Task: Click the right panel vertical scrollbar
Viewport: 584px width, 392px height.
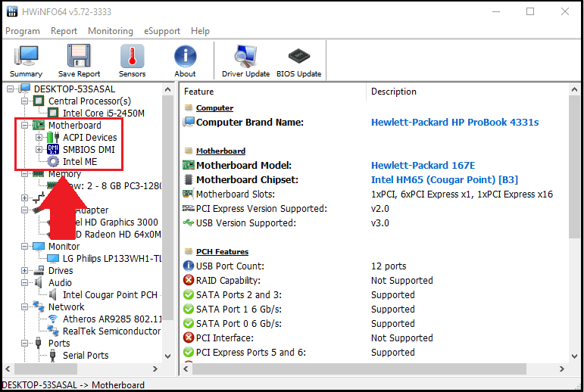Action: pos(574,227)
